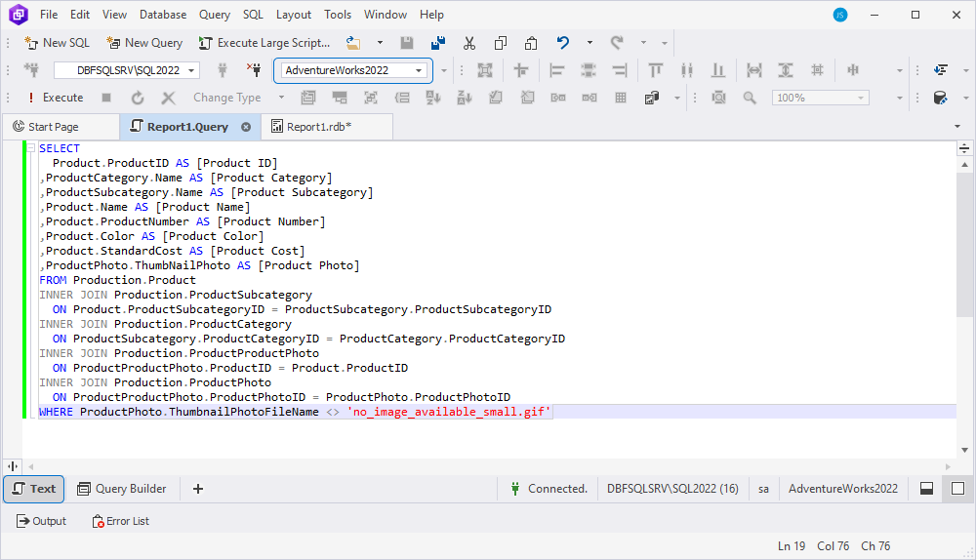
Task: Click the Cut scissors icon
Action: (469, 43)
